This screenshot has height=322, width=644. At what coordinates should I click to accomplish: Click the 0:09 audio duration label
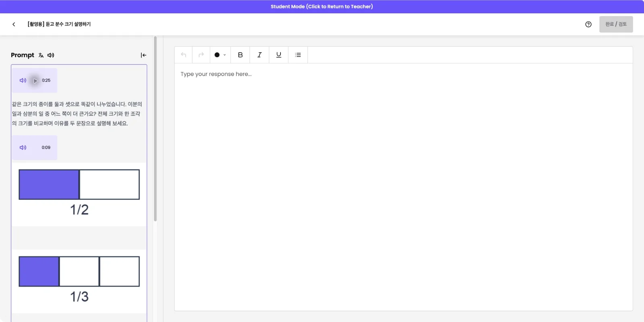46,148
